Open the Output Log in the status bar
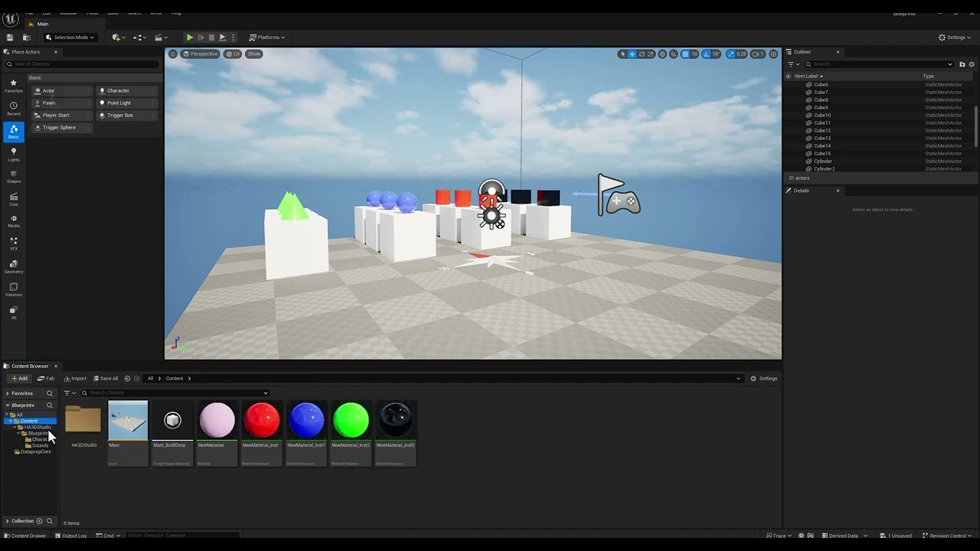Viewport: 980px width, 551px height. tap(70, 536)
